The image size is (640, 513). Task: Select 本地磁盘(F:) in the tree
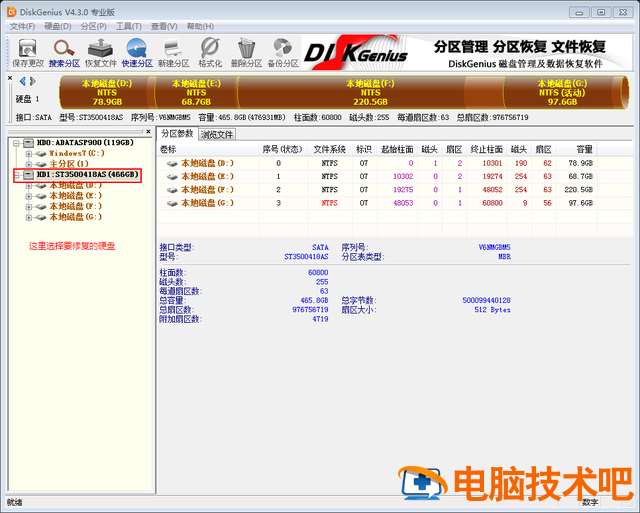click(76, 207)
